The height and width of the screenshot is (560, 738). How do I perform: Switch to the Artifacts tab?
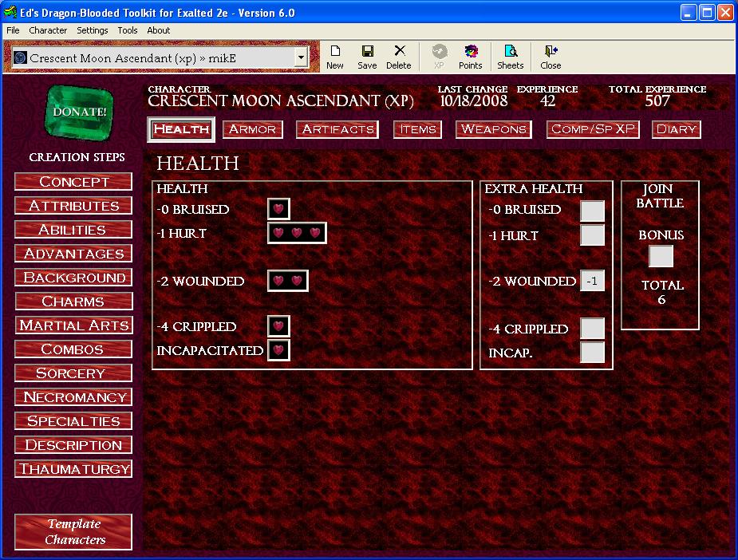337,129
